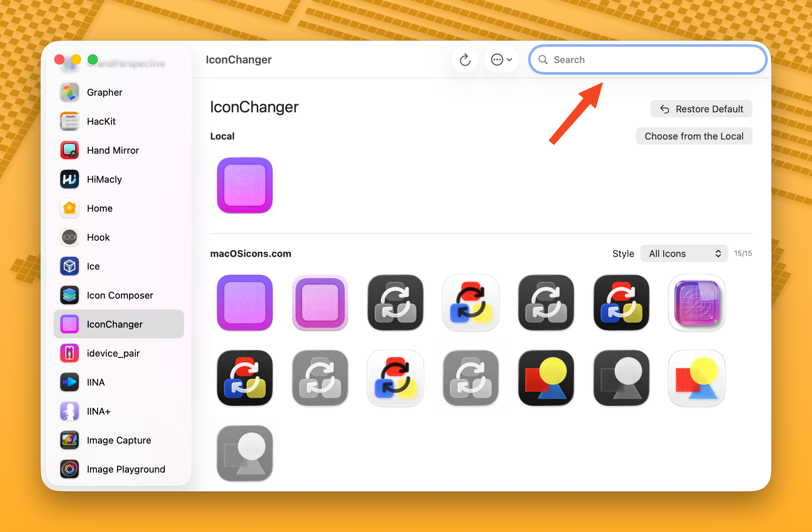
Task: Choose an icon from the Local files
Action: click(694, 136)
